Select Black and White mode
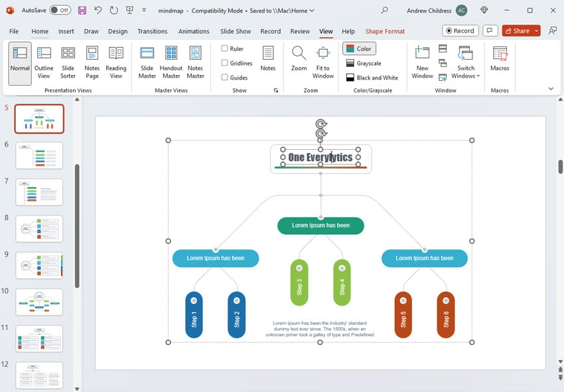The width and height of the screenshot is (564, 392). [x=372, y=78]
